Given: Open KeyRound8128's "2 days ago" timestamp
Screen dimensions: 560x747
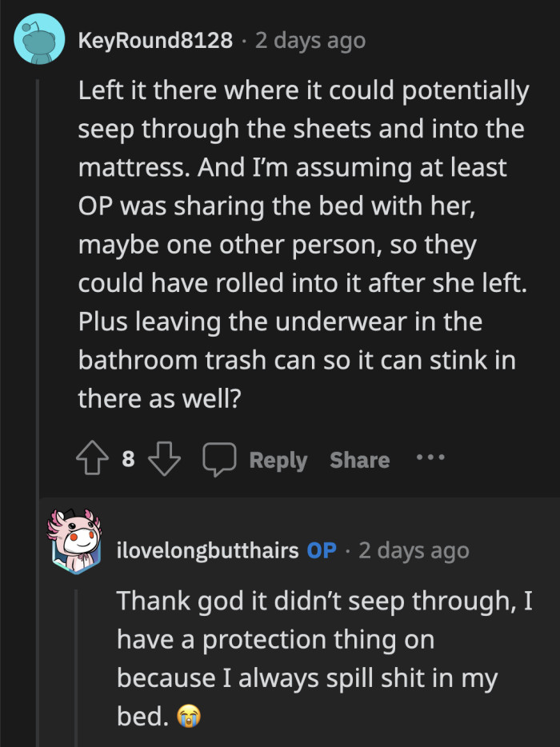Looking at the screenshot, I should point(310,41).
